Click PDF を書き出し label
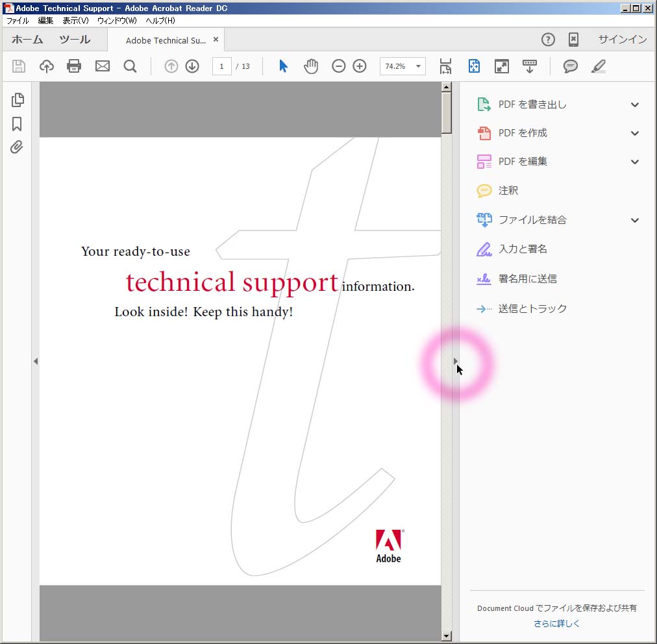The width and height of the screenshot is (657, 644). pos(532,105)
